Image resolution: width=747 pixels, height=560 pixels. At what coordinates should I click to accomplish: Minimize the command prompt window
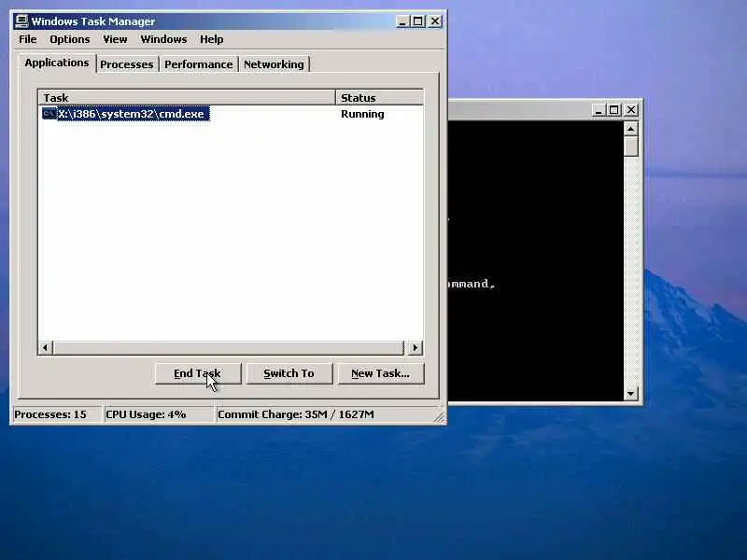599,110
